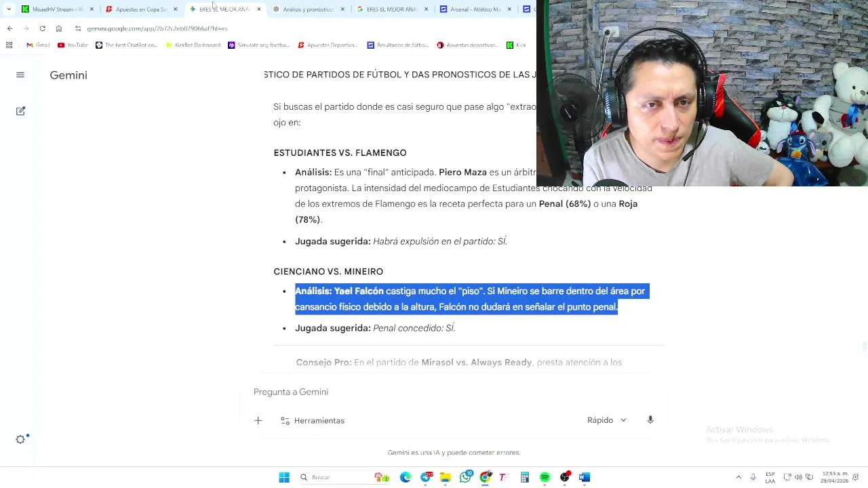Open Spotify from taskbar
The width and height of the screenshot is (868, 488).
coord(545,477)
